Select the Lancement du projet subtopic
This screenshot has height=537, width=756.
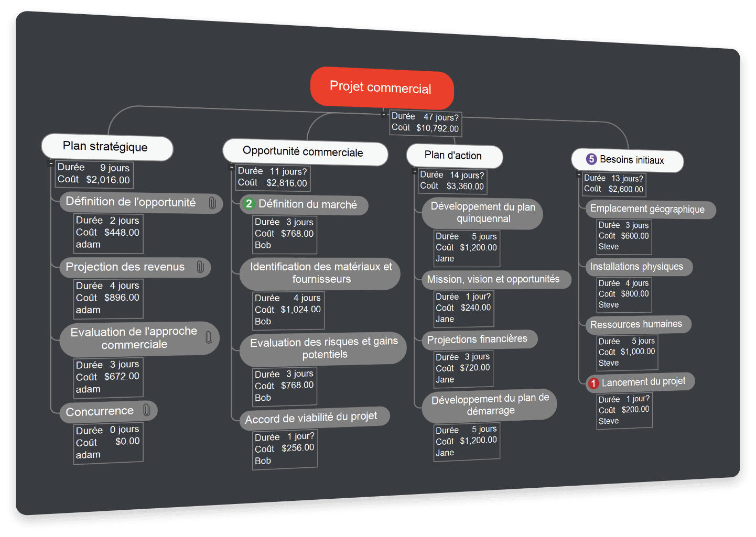[640, 382]
